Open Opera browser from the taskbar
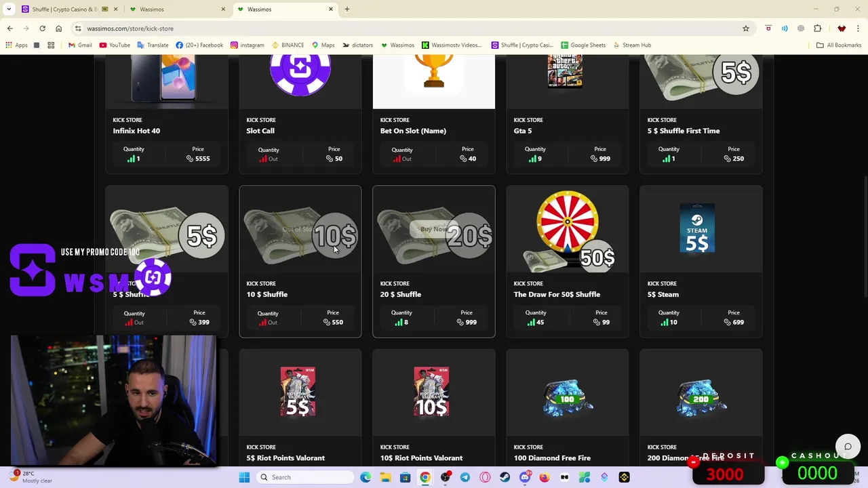The width and height of the screenshot is (868, 488). pyautogui.click(x=485, y=477)
